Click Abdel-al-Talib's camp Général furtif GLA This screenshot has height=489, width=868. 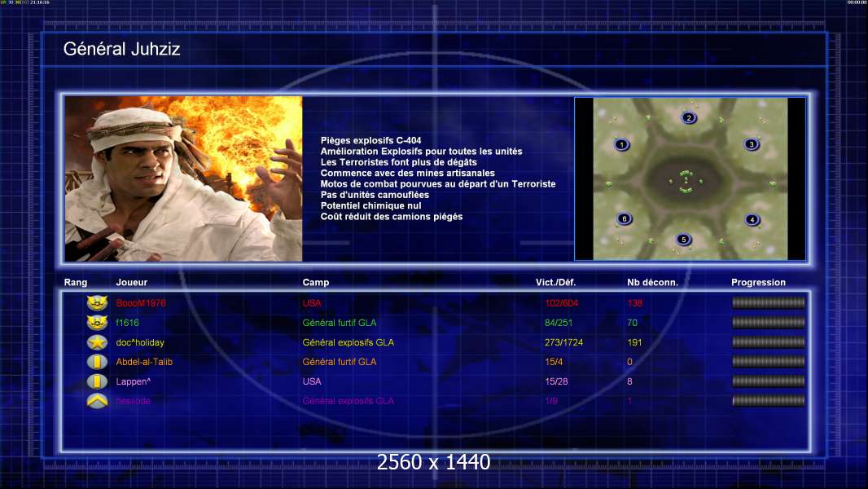pyautogui.click(x=340, y=362)
